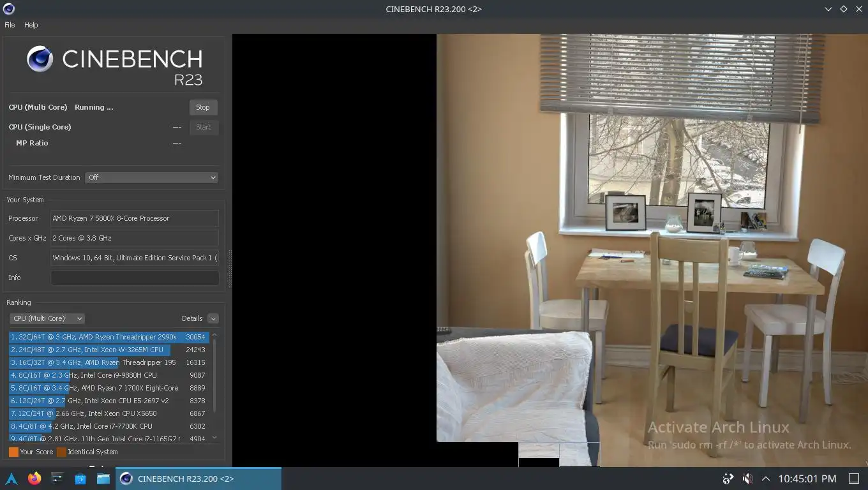Open the Minimum Test Duration dropdown

click(152, 177)
